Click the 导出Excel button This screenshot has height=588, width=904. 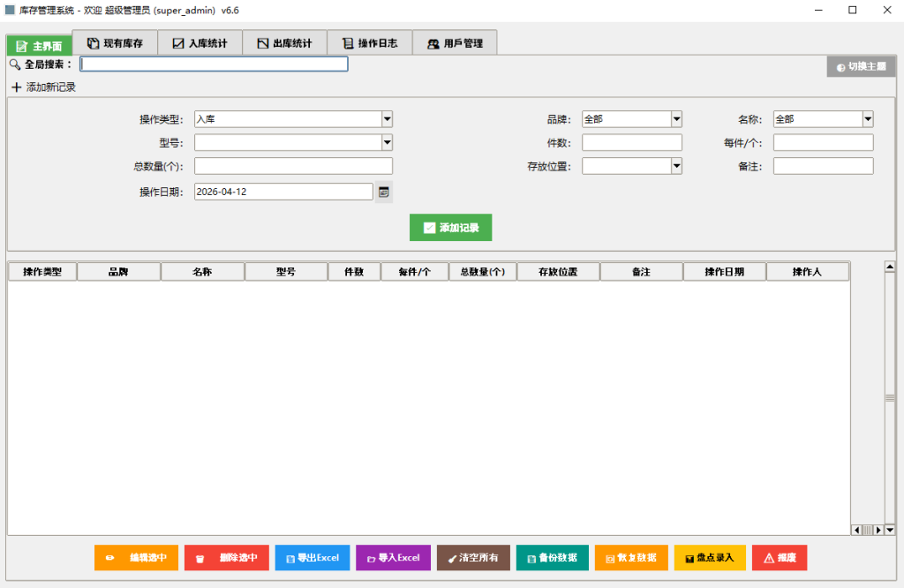pos(313,557)
